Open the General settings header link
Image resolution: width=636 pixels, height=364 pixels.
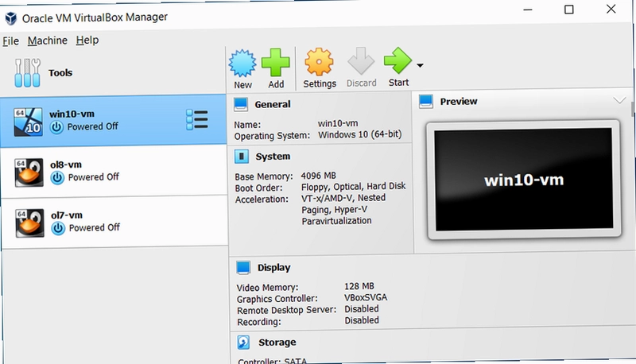[273, 104]
